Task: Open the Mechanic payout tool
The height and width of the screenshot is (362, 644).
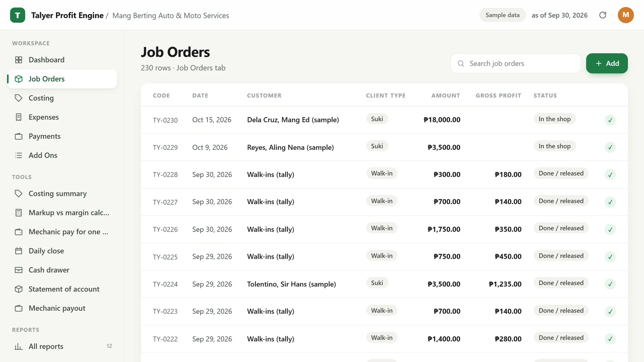Action: [x=62, y=308]
